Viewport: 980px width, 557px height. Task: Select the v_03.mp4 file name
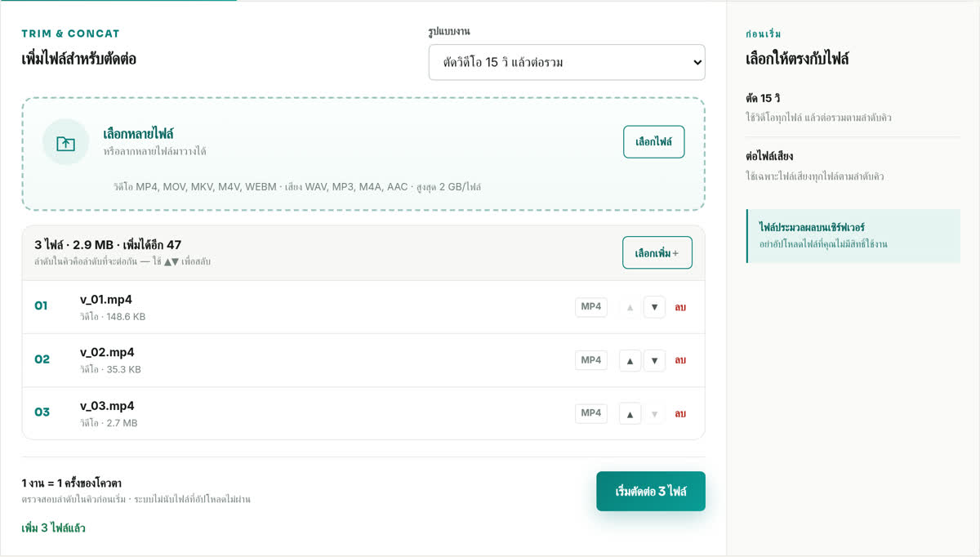[107, 406]
